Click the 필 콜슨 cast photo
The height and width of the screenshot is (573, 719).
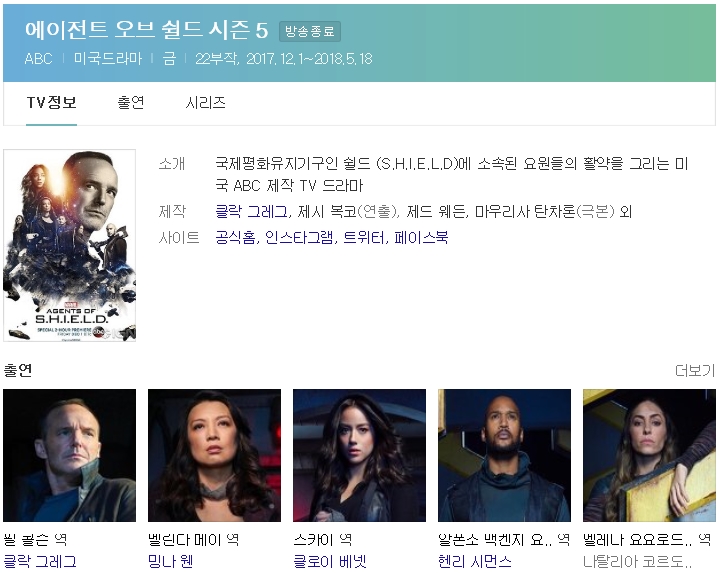[70, 455]
